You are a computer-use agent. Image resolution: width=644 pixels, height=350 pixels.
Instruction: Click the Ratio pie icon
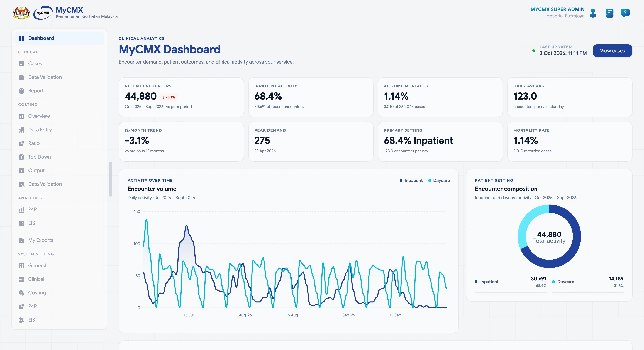pyautogui.click(x=21, y=143)
